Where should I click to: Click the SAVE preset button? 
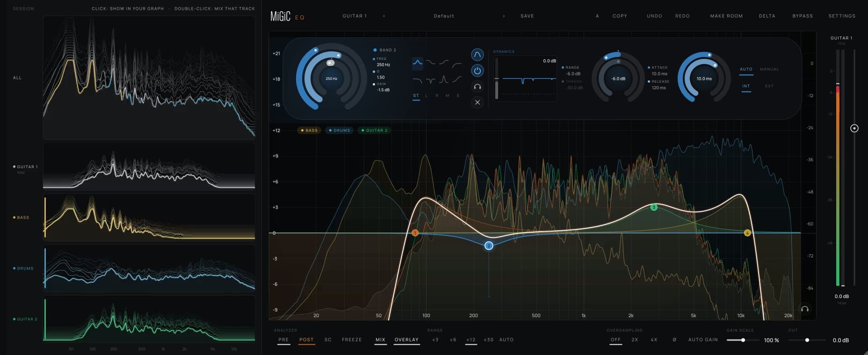click(527, 16)
